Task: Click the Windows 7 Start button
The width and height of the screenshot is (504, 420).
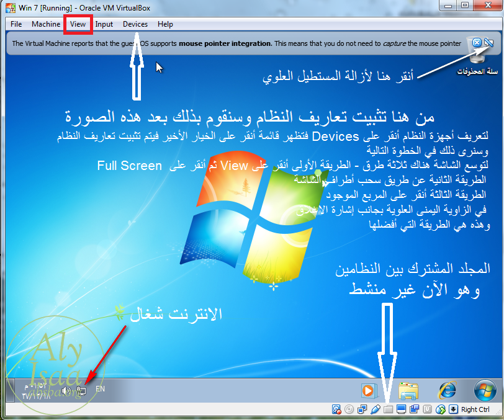Action: pyautogui.click(x=484, y=390)
